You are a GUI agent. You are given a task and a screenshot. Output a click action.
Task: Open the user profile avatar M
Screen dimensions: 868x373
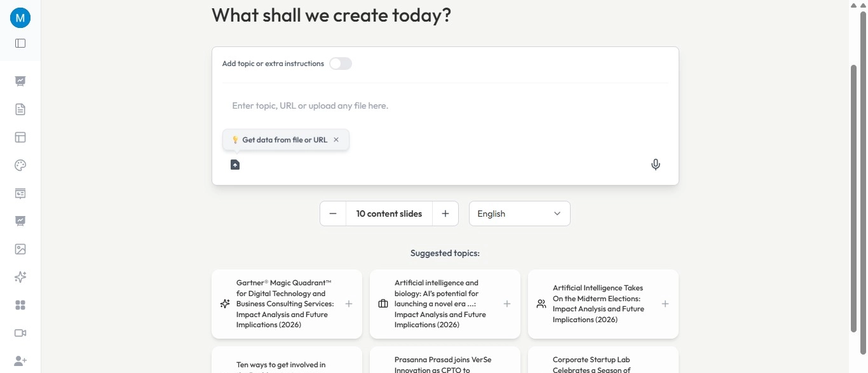20,18
